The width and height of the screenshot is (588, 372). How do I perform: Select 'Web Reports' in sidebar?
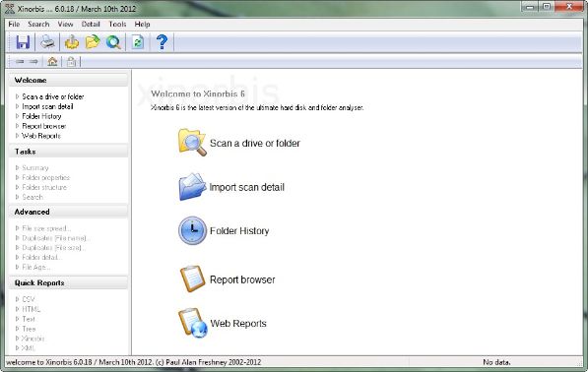point(41,136)
